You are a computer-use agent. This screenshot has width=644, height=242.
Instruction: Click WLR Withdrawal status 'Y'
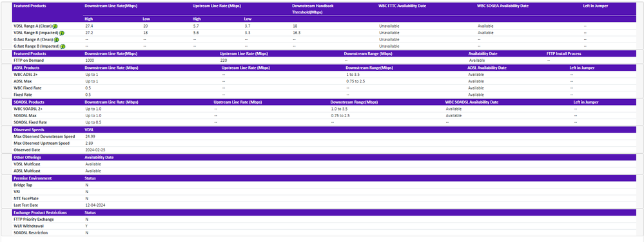[86, 226]
